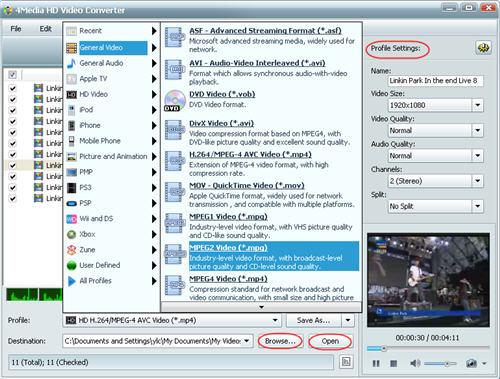Expand snapshot options arrow

click(x=484, y=363)
